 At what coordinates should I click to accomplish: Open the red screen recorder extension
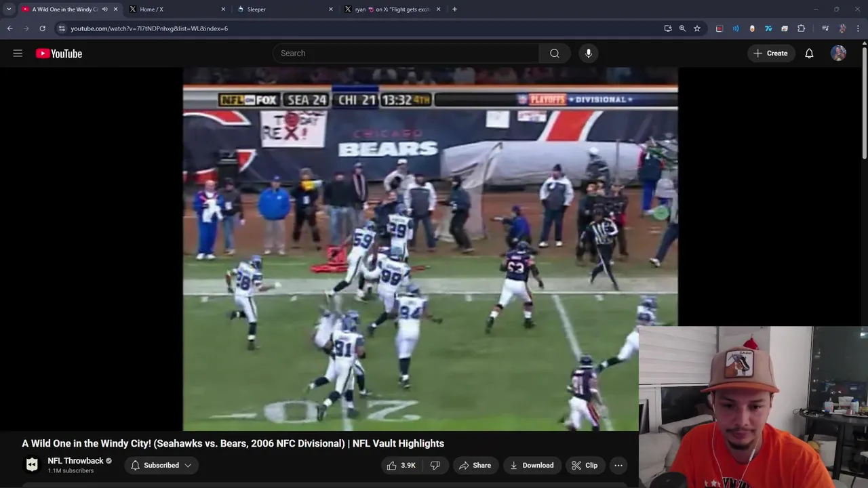click(719, 28)
